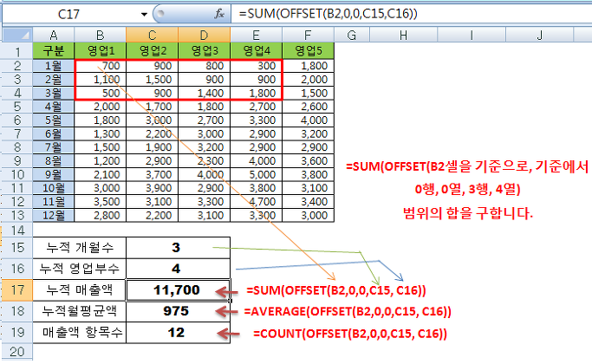Select column A header
The image size is (592, 364).
(x=54, y=36)
